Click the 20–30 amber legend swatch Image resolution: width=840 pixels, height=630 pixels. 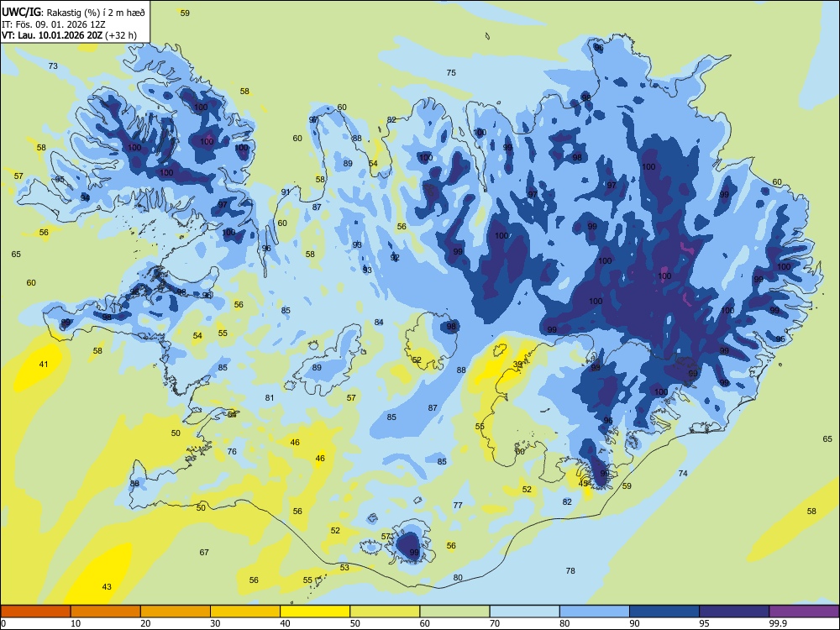(x=176, y=612)
